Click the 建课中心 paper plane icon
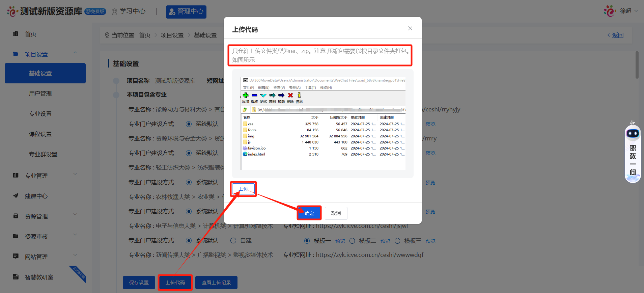 point(16,196)
